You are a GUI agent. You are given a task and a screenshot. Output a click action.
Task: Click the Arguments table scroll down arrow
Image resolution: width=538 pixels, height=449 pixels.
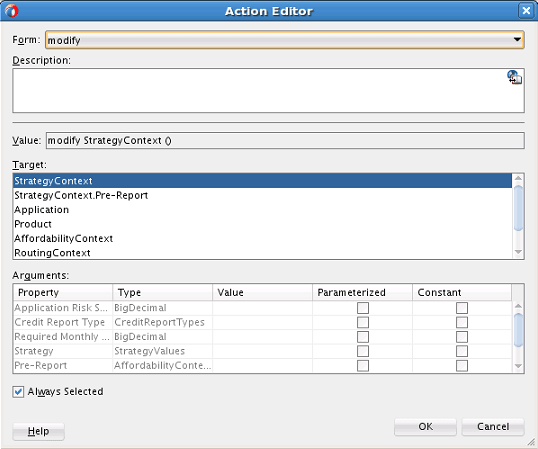coord(518,366)
